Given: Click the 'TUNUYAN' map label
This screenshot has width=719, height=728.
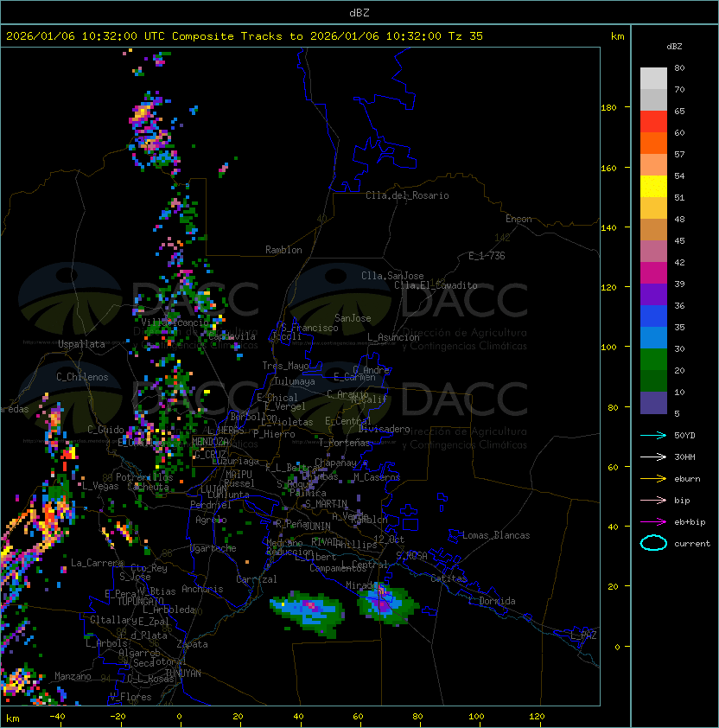Looking at the screenshot, I should (x=183, y=674).
